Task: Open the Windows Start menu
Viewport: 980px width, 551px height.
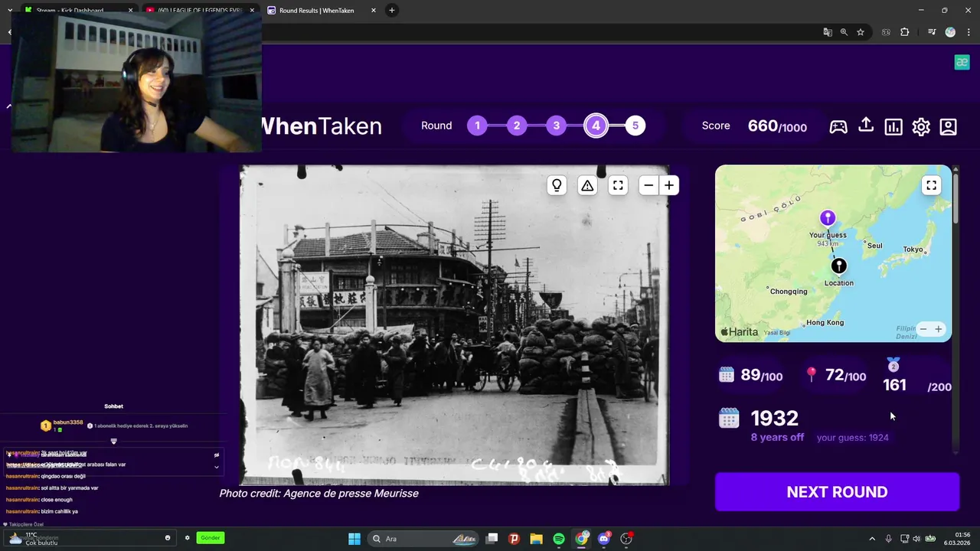Action: (x=354, y=539)
